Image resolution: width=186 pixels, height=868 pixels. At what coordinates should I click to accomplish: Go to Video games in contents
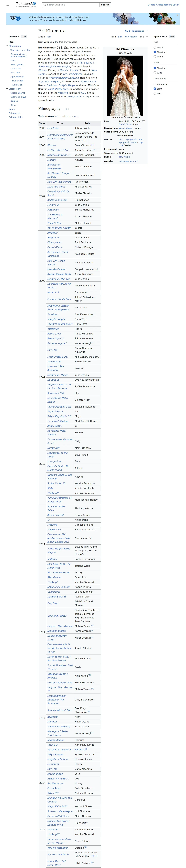17,64
